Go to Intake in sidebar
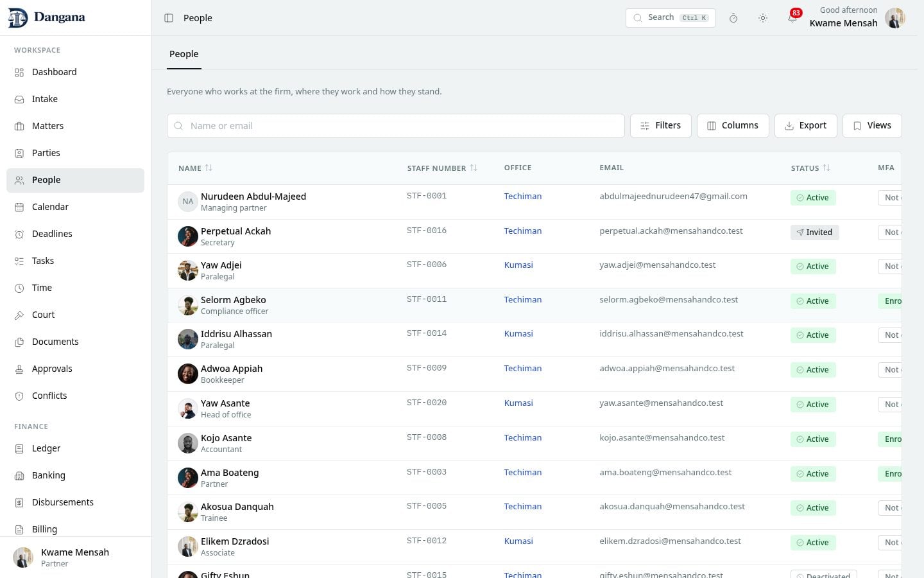 75,99
